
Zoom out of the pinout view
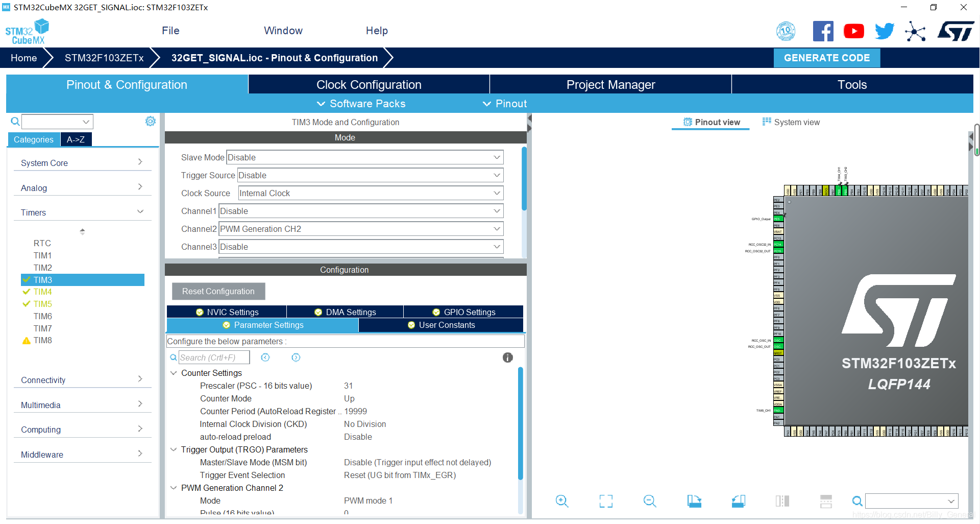pos(650,501)
